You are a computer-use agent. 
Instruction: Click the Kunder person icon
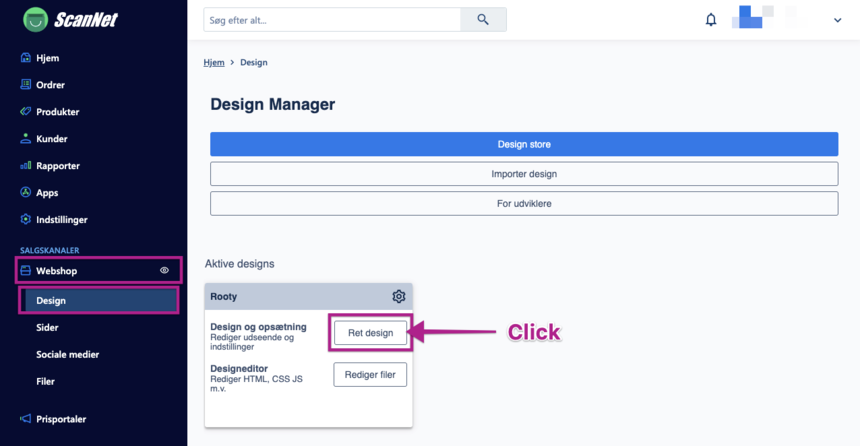[x=26, y=139]
